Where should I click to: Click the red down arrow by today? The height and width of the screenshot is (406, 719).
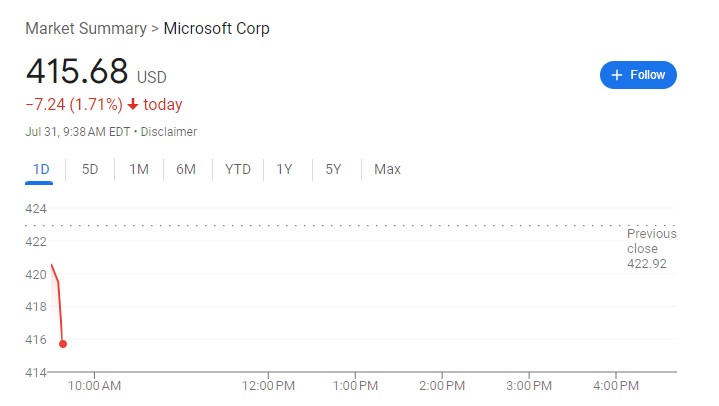tap(132, 105)
